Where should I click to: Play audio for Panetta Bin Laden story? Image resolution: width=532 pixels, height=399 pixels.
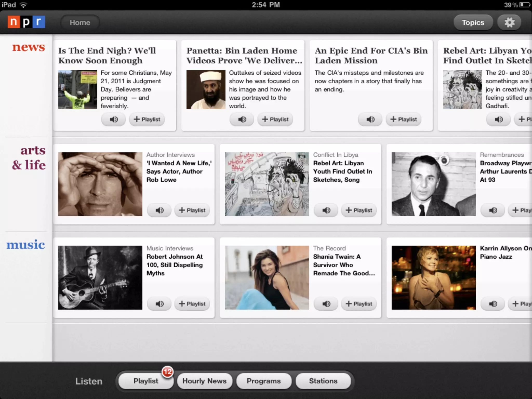[x=242, y=119]
